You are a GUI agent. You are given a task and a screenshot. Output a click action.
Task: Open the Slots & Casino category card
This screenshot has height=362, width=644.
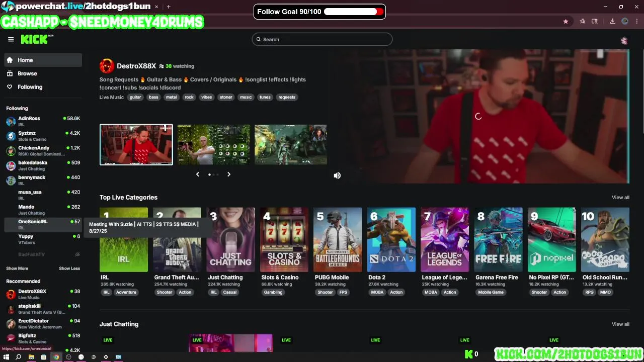click(284, 240)
